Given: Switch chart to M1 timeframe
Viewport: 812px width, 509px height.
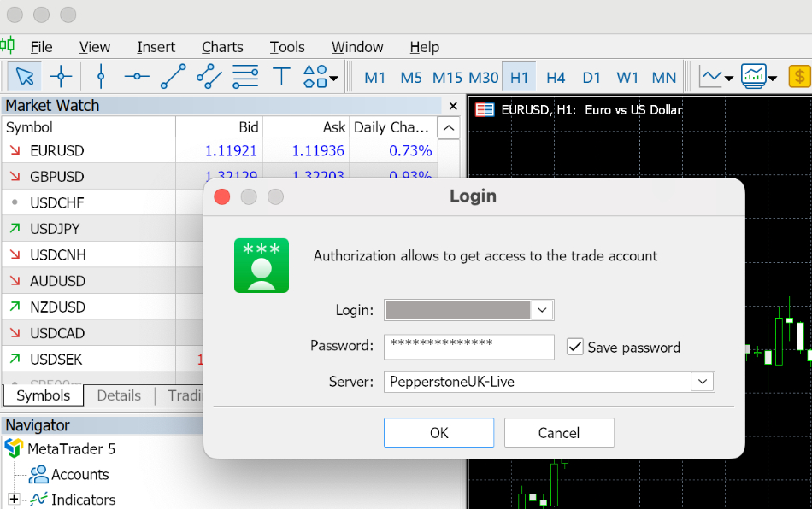Looking at the screenshot, I should 375,78.
